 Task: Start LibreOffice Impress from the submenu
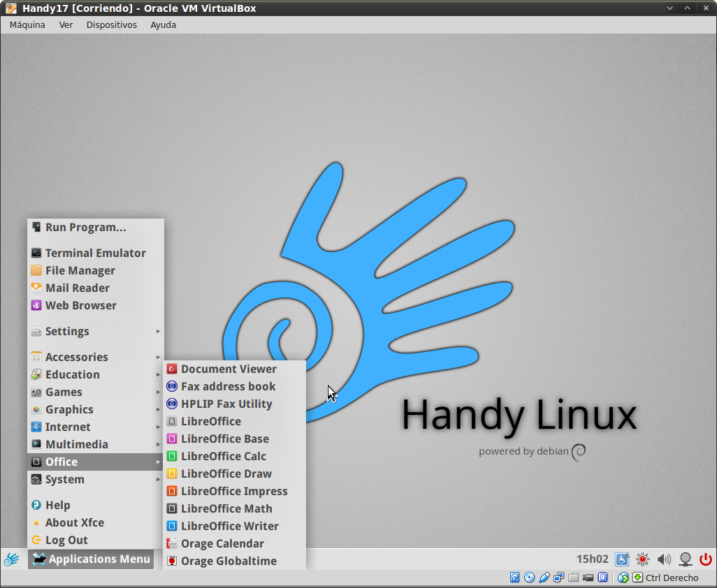233,491
